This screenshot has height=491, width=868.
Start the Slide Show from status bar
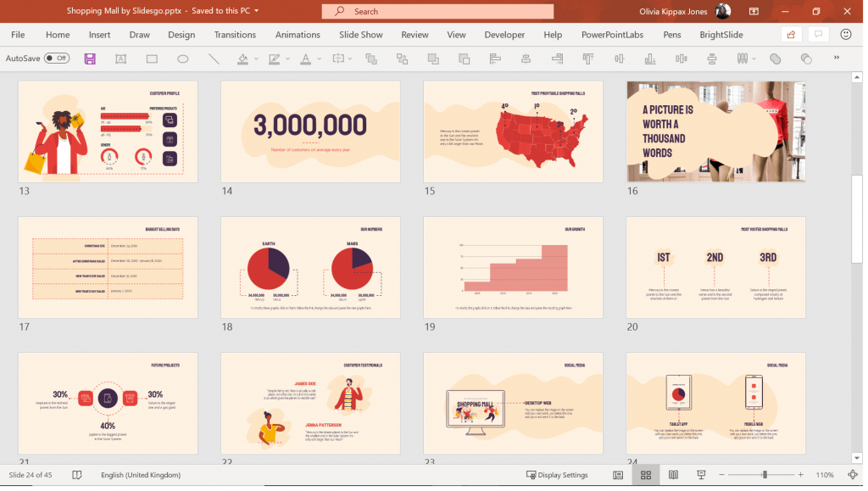(700, 475)
